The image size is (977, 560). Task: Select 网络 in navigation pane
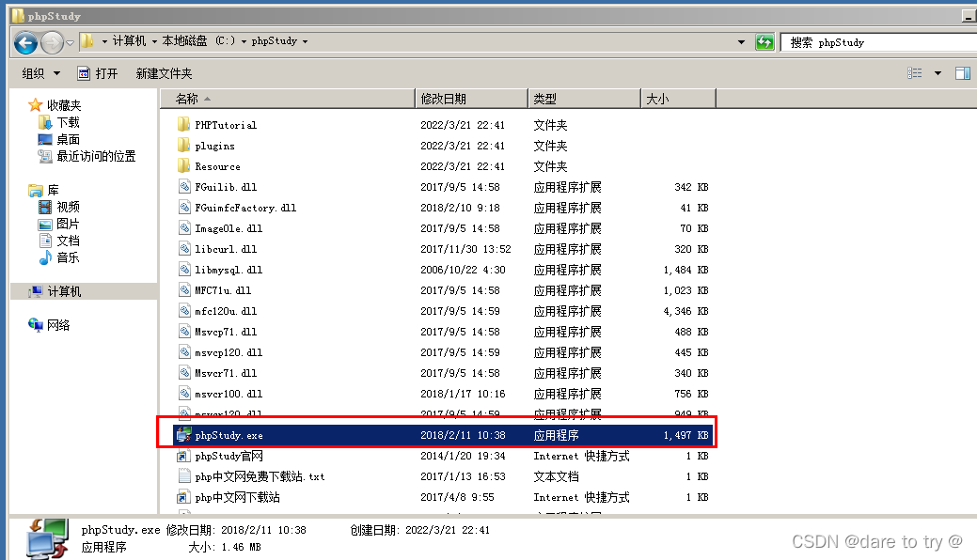(x=58, y=325)
